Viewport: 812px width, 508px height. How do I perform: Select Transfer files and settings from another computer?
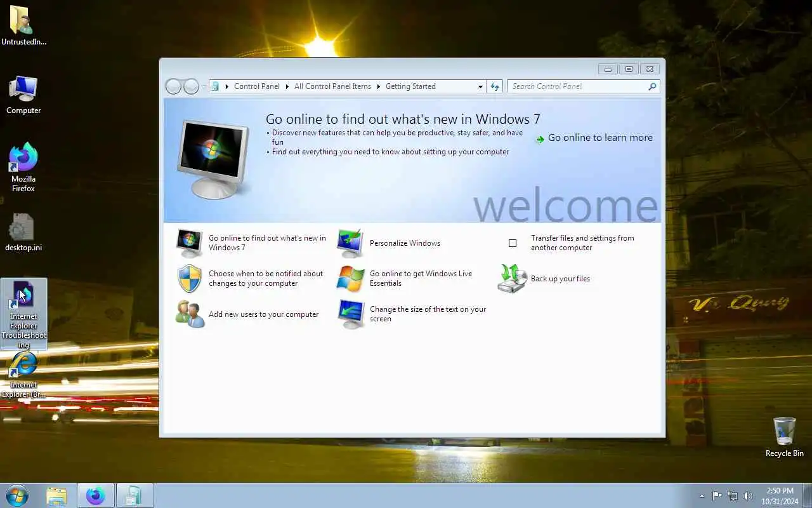(582, 243)
